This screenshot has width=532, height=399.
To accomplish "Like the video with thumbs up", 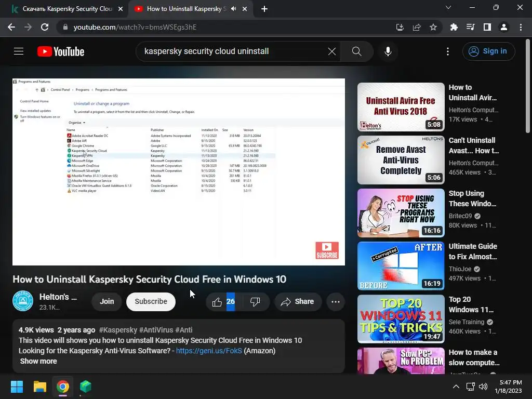I will (x=217, y=302).
